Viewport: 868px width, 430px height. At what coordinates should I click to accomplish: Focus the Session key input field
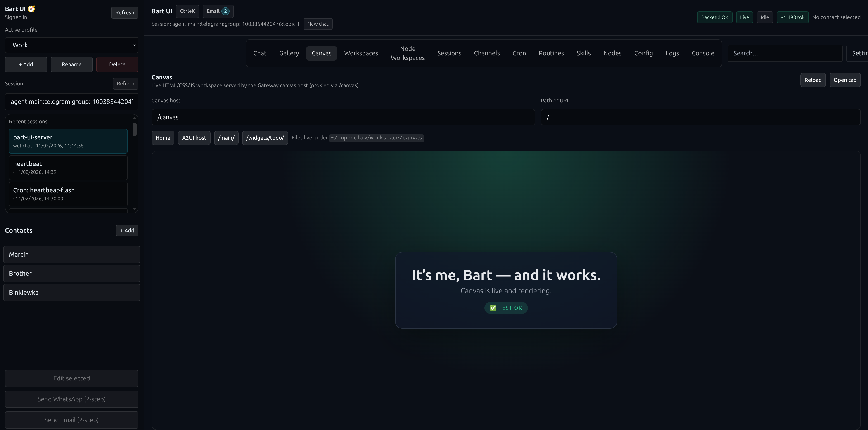click(x=71, y=102)
